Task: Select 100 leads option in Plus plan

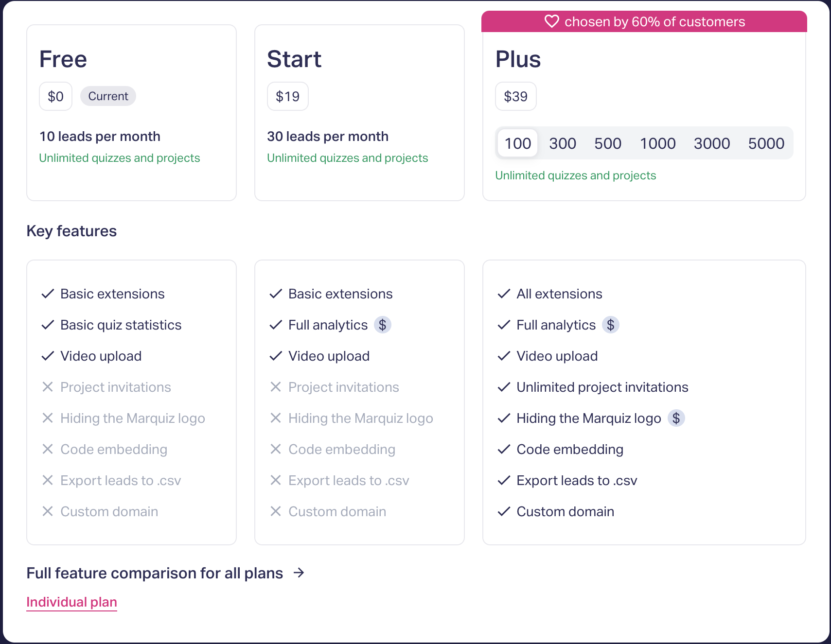Action: pos(518,143)
